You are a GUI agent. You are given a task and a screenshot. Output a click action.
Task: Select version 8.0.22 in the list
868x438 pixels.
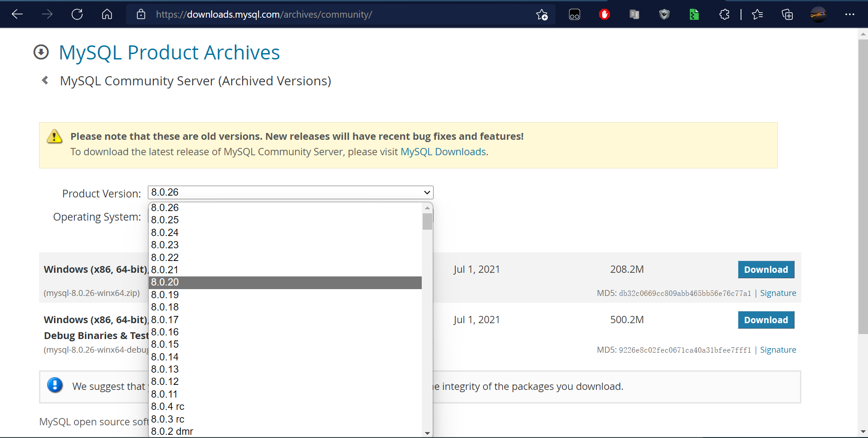click(285, 257)
